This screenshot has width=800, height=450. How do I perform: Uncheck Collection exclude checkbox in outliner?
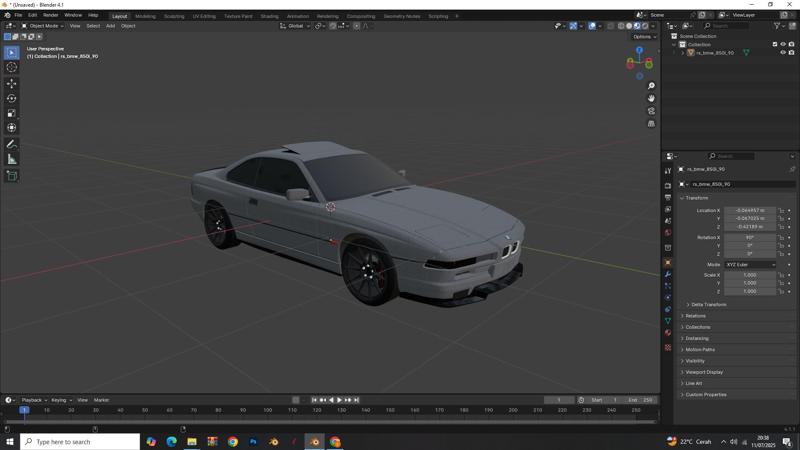point(775,44)
